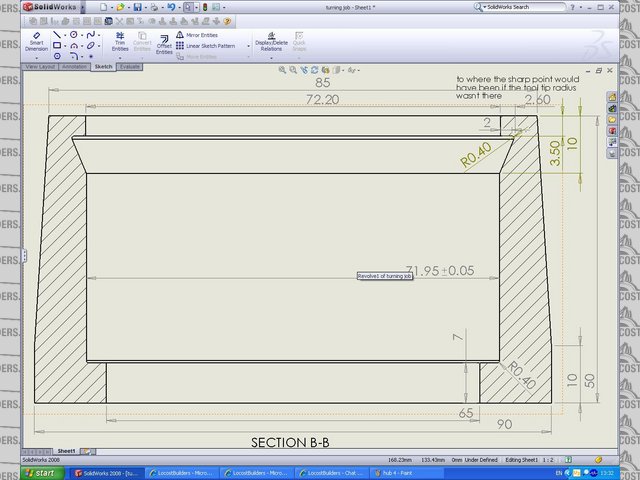Switch to the Evaluate tab
The height and width of the screenshot is (480, 640).
(x=129, y=67)
